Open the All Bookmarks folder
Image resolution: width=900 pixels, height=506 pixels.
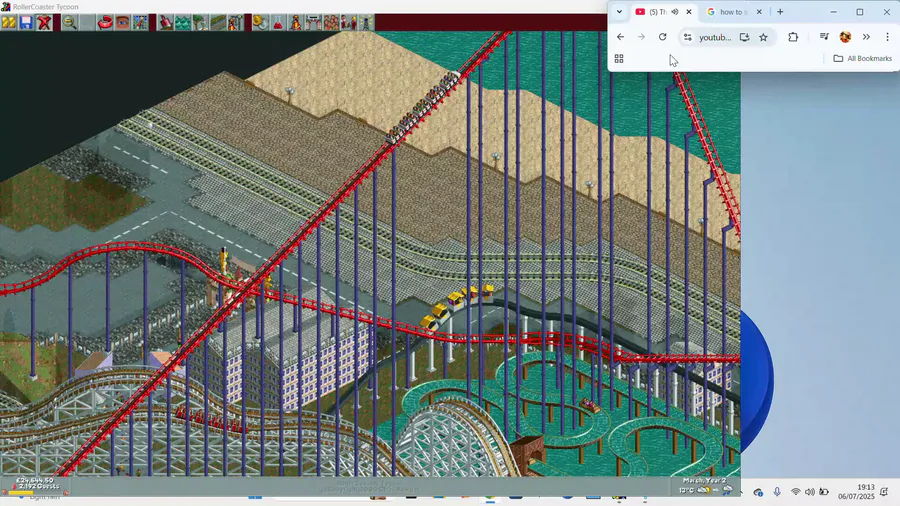(x=863, y=59)
